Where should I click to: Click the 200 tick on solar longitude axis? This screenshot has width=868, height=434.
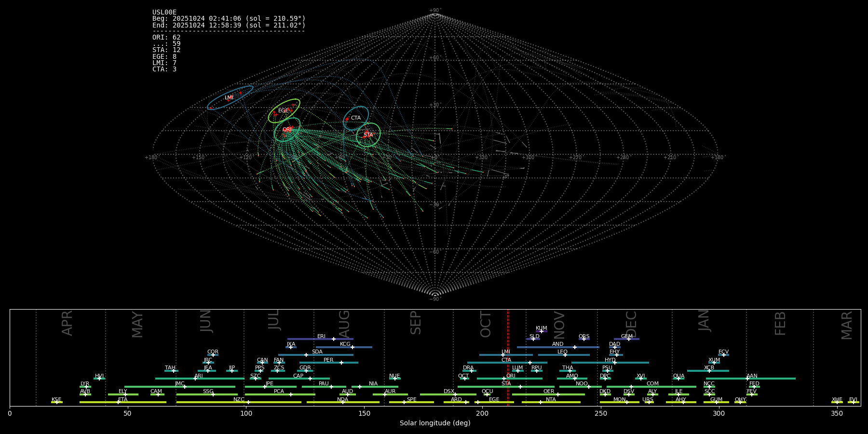pyautogui.click(x=482, y=413)
